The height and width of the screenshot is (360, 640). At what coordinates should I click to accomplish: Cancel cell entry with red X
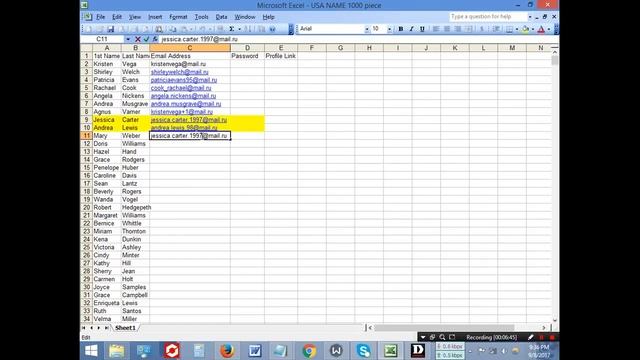tap(138, 39)
